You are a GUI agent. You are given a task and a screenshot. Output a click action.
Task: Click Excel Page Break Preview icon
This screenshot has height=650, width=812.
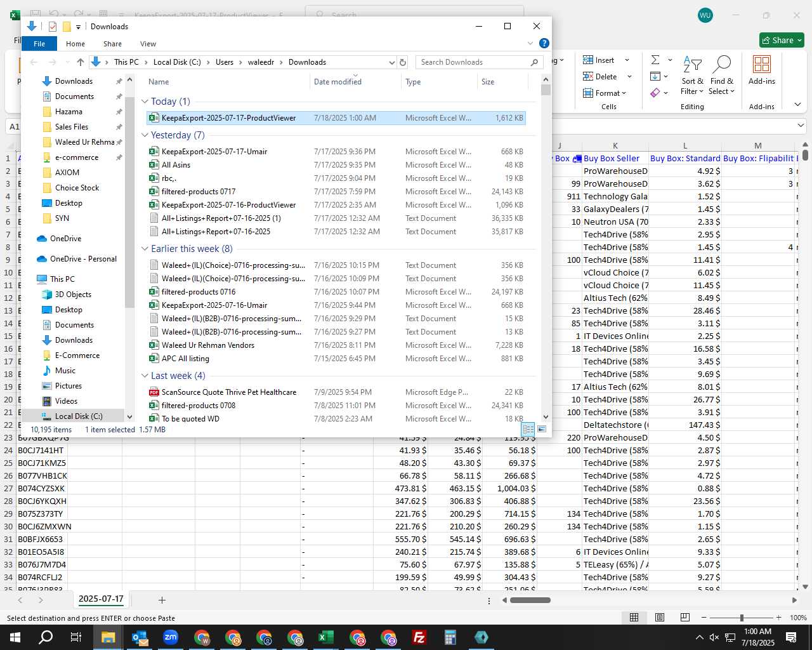tap(685, 617)
